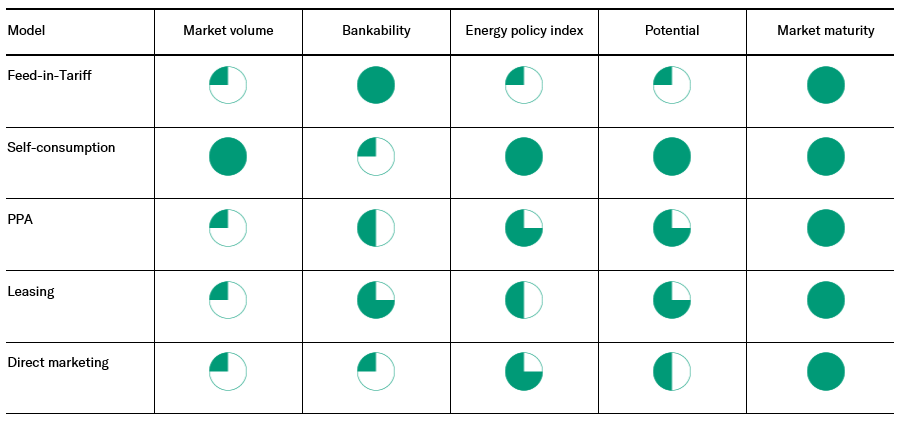The width and height of the screenshot is (901, 421).
Task: Click Direct marketing Energy policy index pie
Action: tap(524, 372)
